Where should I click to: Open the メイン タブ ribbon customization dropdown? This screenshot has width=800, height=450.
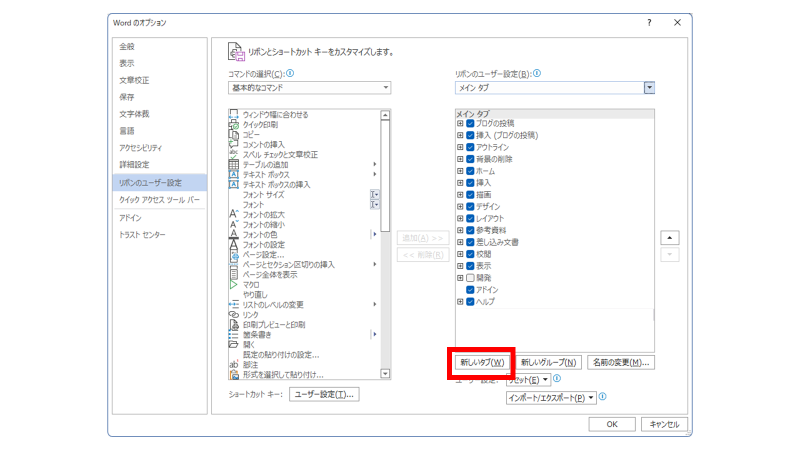click(555, 88)
